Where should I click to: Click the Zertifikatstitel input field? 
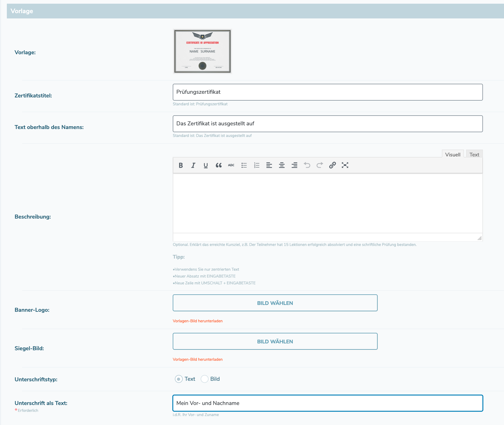(x=328, y=92)
